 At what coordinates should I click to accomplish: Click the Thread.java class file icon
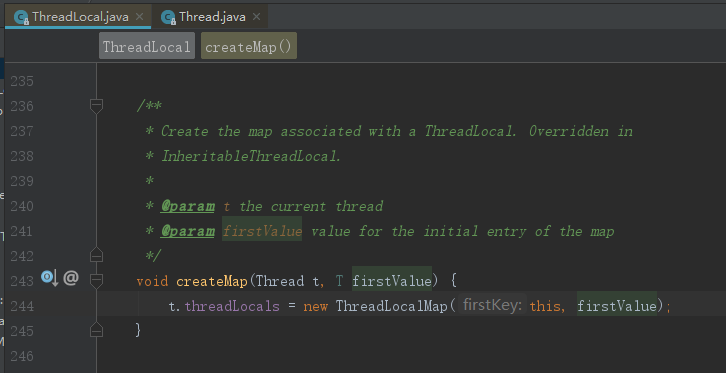pyautogui.click(x=168, y=18)
